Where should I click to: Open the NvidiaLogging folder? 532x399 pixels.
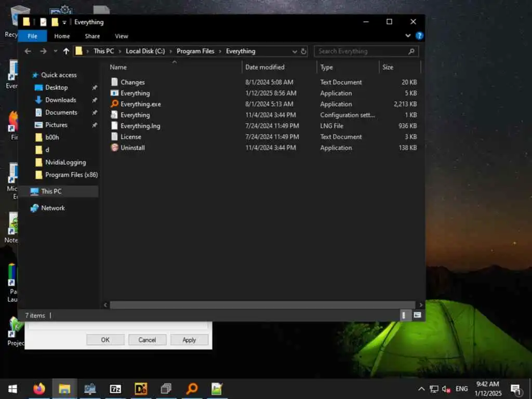[x=65, y=162]
